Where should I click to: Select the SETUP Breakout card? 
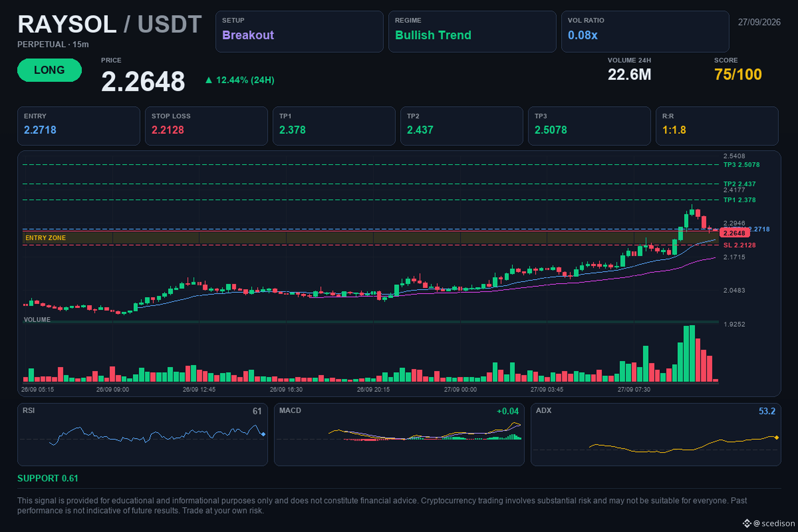tap(299, 32)
